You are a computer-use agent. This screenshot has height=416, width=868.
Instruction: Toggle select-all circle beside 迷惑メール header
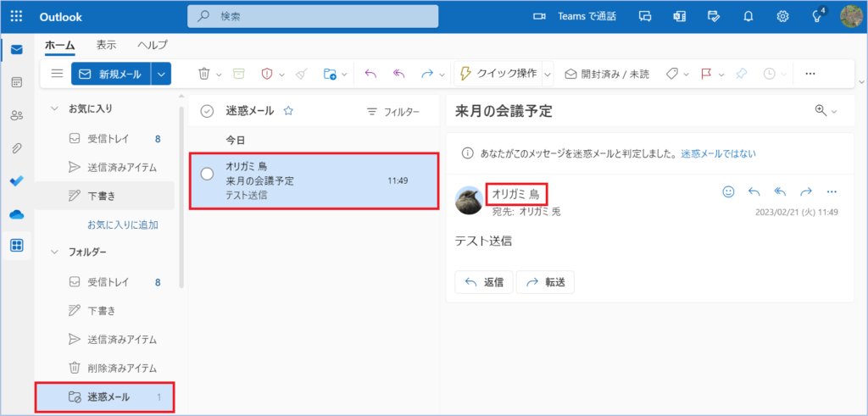point(207,111)
